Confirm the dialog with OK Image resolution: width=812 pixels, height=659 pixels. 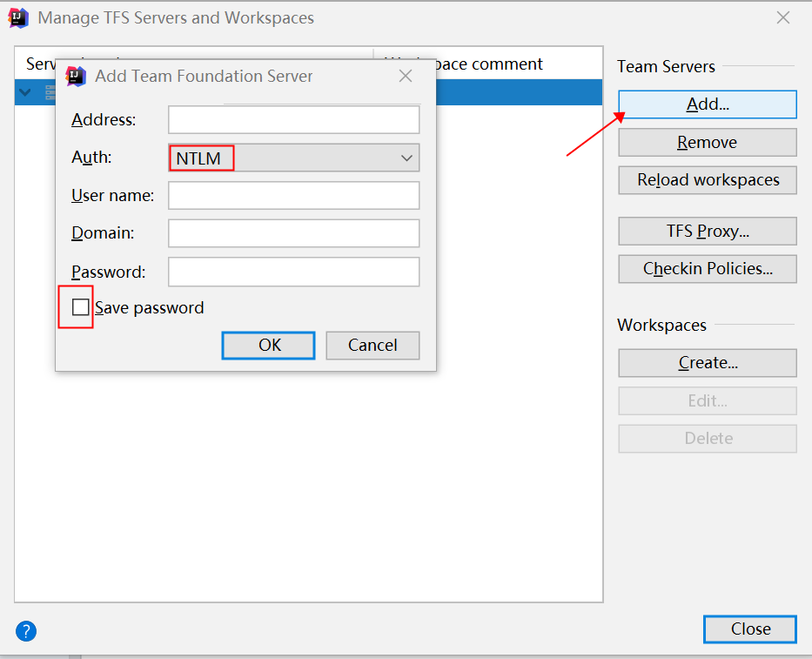[x=268, y=345]
